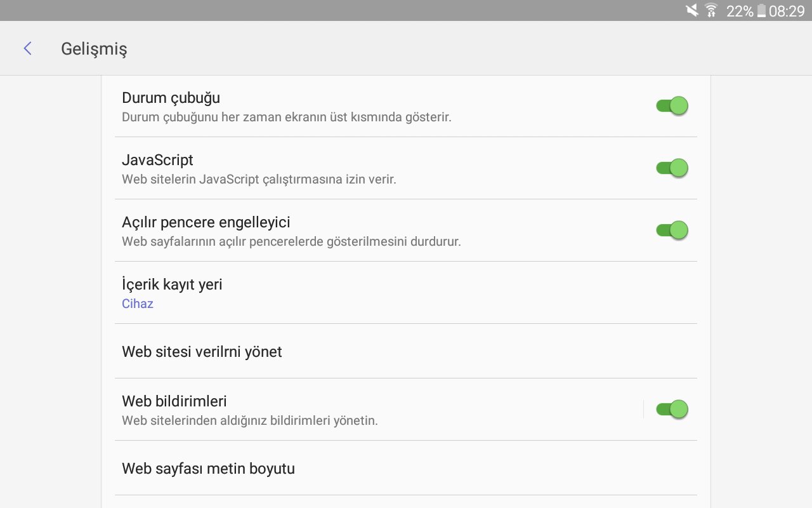This screenshot has width=812, height=508.
Task: Tap the 08:29 clock in status bar
Action: [787, 11]
